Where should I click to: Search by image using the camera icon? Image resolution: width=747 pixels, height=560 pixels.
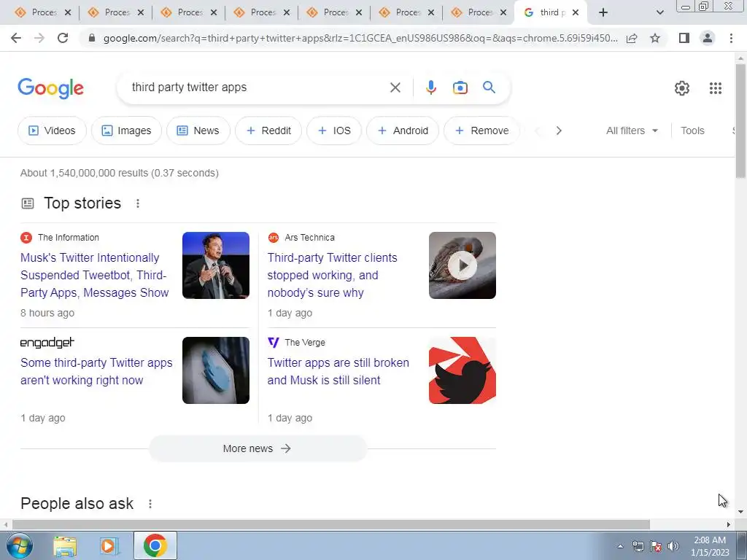coord(460,87)
